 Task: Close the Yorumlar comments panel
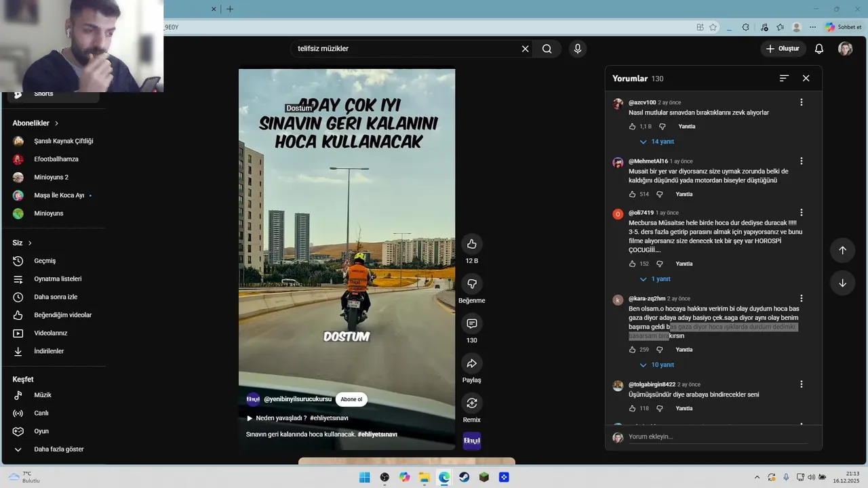pos(806,79)
